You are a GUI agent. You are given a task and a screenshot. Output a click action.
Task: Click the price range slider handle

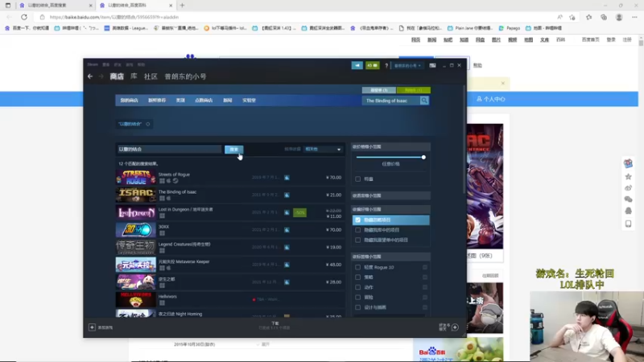coord(423,157)
